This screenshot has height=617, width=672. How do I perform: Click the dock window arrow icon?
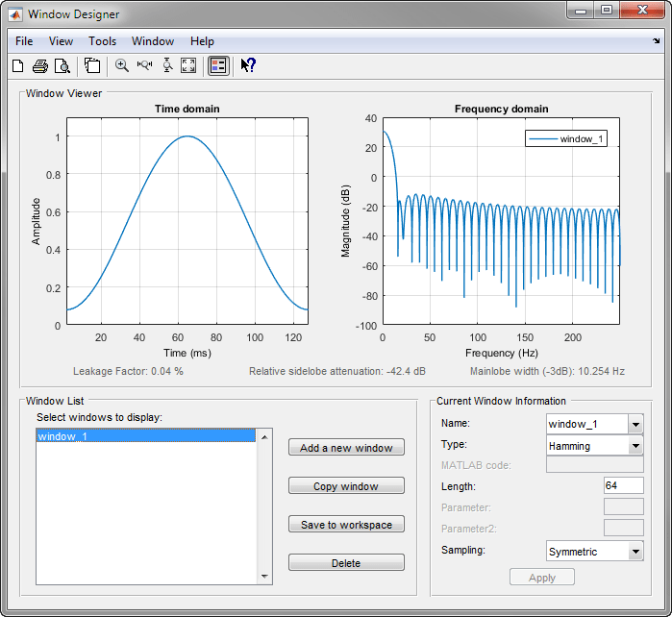657,40
